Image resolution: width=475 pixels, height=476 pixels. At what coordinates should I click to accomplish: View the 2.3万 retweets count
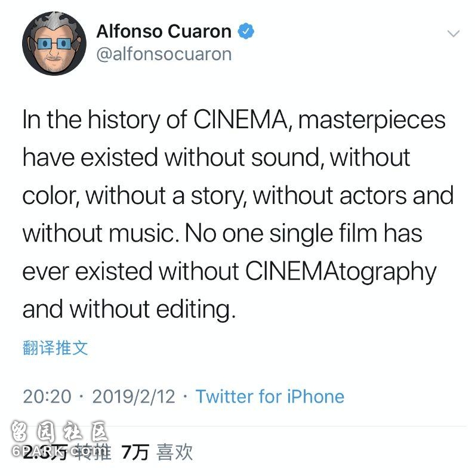[x=45, y=452]
